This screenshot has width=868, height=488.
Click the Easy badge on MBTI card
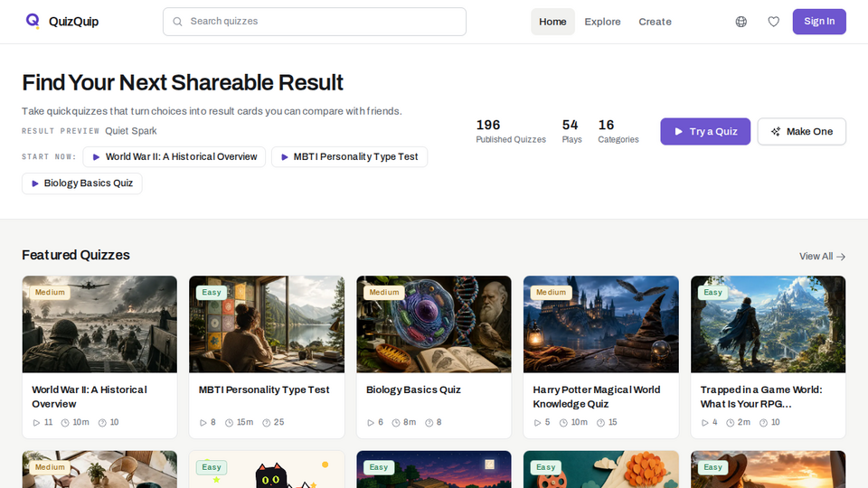point(212,292)
